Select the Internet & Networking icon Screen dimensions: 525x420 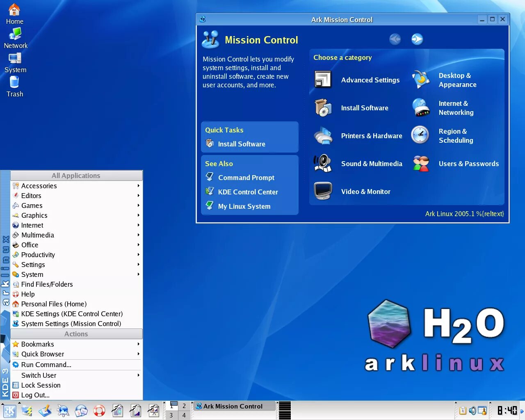(x=420, y=107)
